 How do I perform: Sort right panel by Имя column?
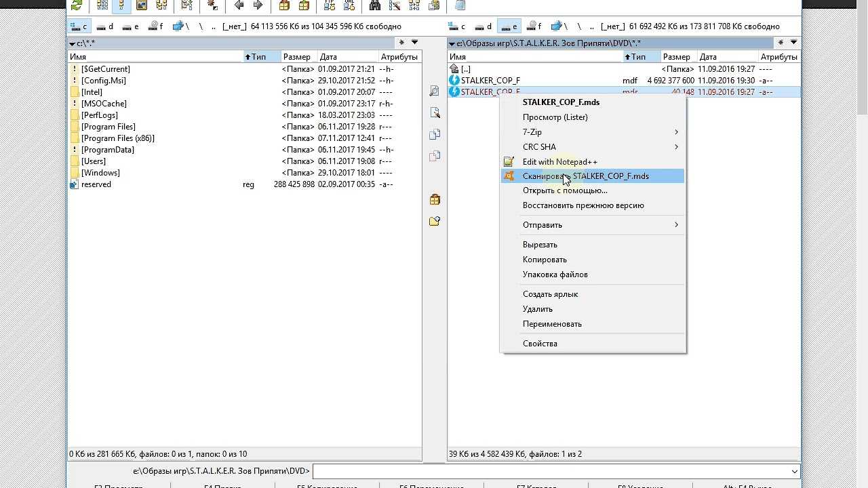pos(535,57)
